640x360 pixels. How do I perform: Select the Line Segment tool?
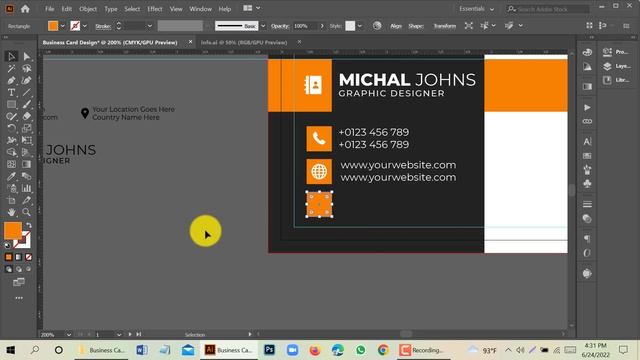coord(27,92)
